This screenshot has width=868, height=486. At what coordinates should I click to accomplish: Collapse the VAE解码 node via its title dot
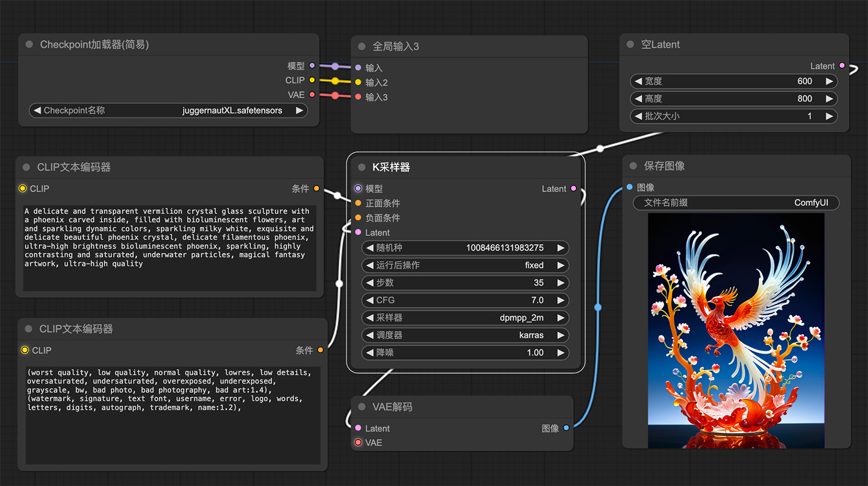(x=362, y=407)
